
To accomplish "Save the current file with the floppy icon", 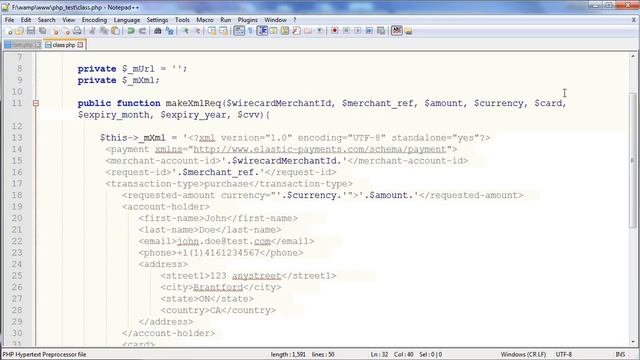I will (31, 31).
